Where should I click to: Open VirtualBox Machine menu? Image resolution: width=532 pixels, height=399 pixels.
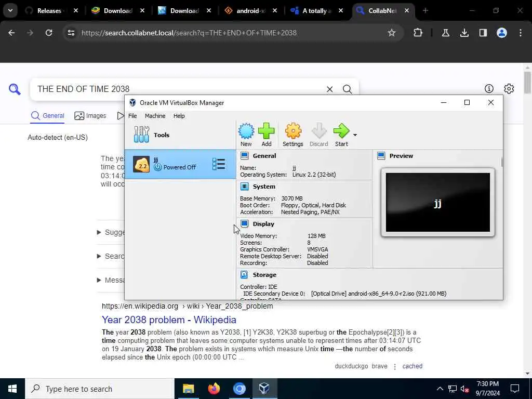155,116
